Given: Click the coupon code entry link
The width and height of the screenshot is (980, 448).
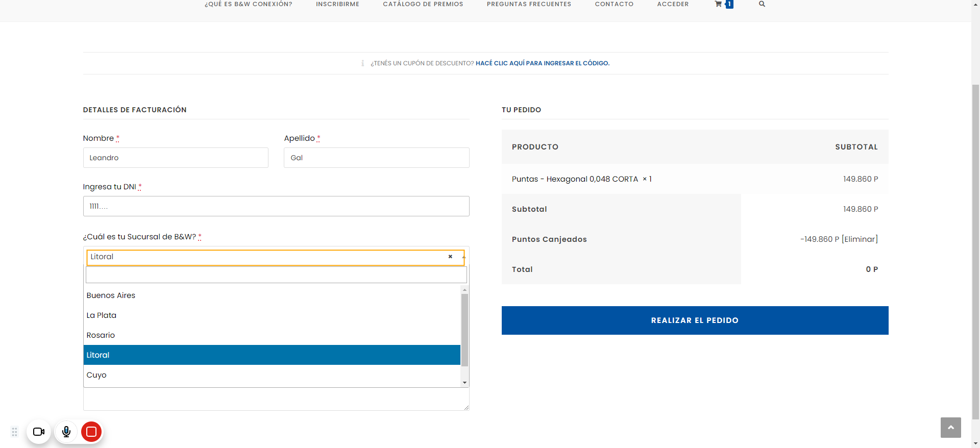Looking at the screenshot, I should click(x=542, y=63).
